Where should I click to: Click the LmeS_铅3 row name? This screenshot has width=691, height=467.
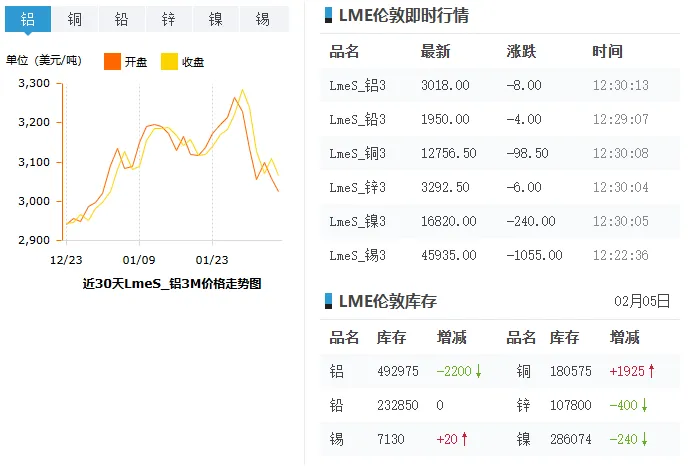357,119
